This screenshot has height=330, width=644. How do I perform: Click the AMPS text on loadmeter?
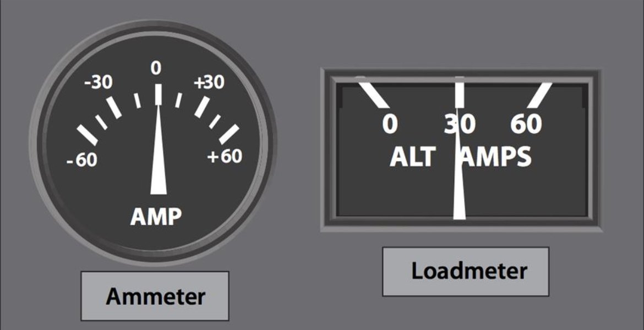496,157
